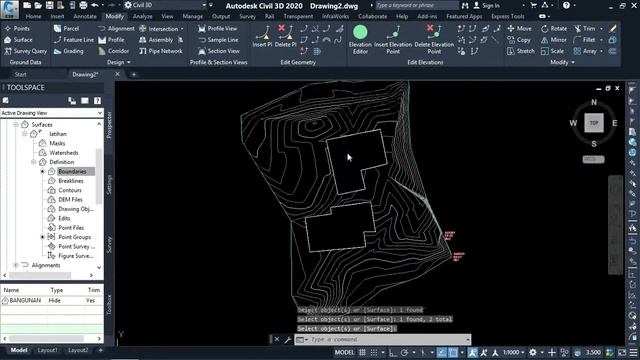Click the Parcel tool
This screenshot has width=640, height=360.
click(66, 29)
